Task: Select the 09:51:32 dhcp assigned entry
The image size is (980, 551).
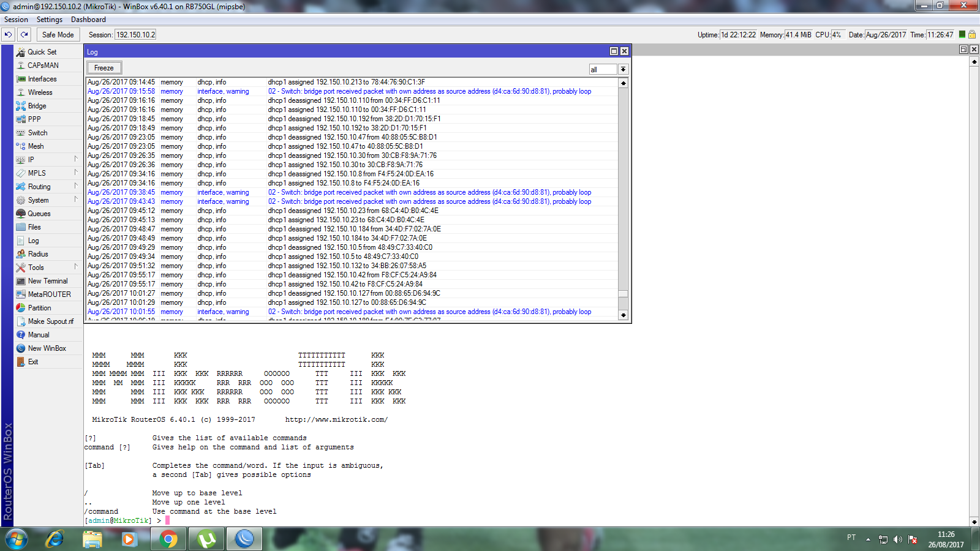Action: coord(352,266)
